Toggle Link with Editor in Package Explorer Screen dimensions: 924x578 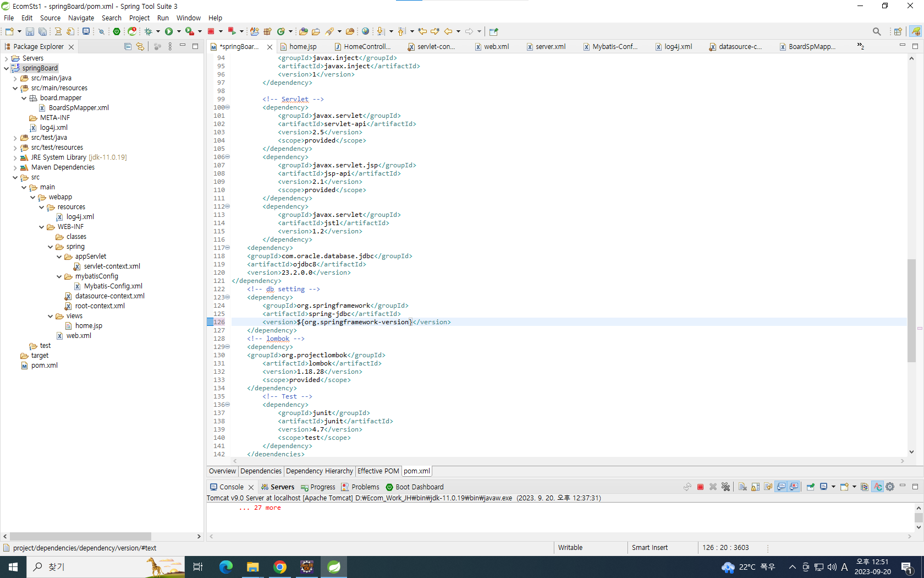tap(140, 47)
